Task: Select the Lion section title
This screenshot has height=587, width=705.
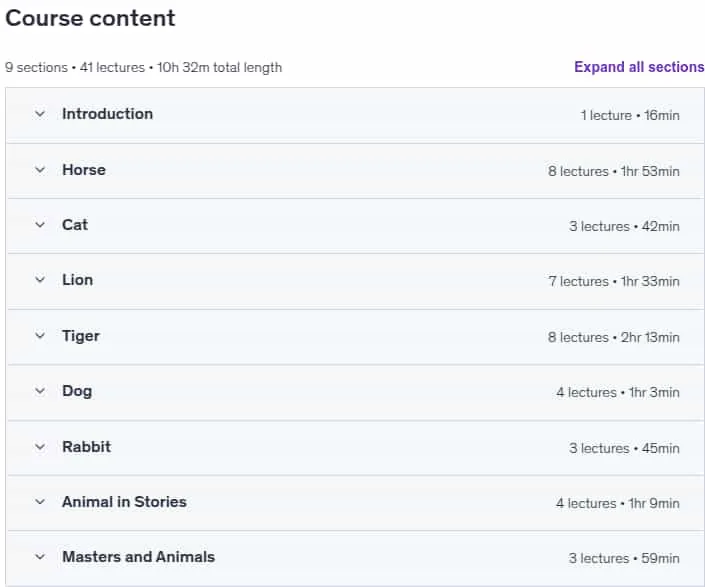Action: (77, 280)
